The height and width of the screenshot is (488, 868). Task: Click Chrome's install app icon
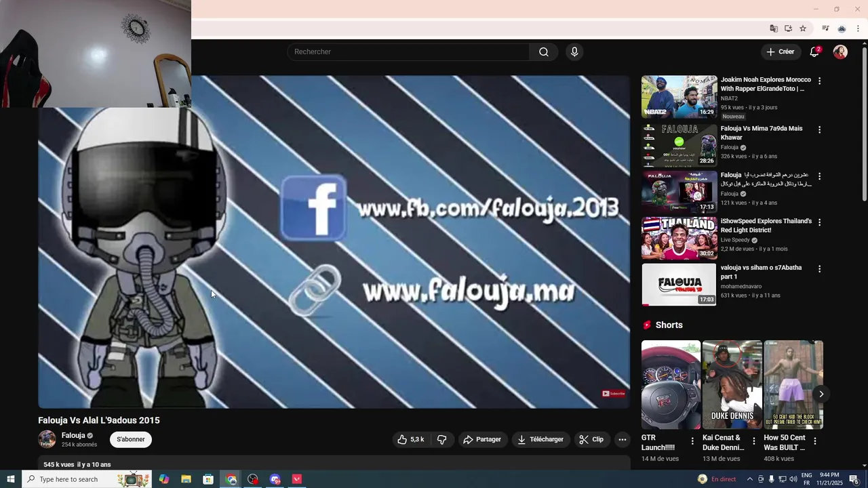[788, 28]
